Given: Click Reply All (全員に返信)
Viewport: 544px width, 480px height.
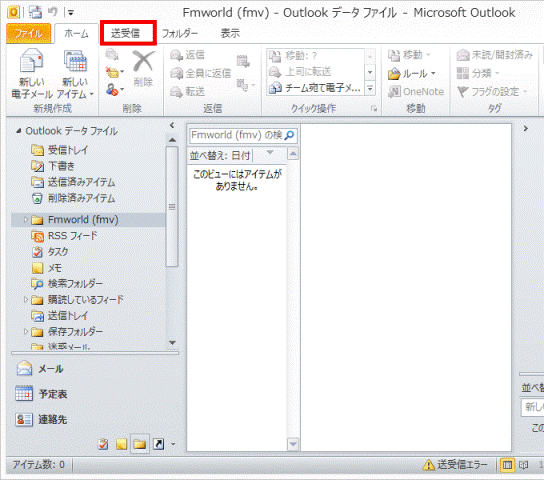Looking at the screenshot, I should tap(201, 73).
